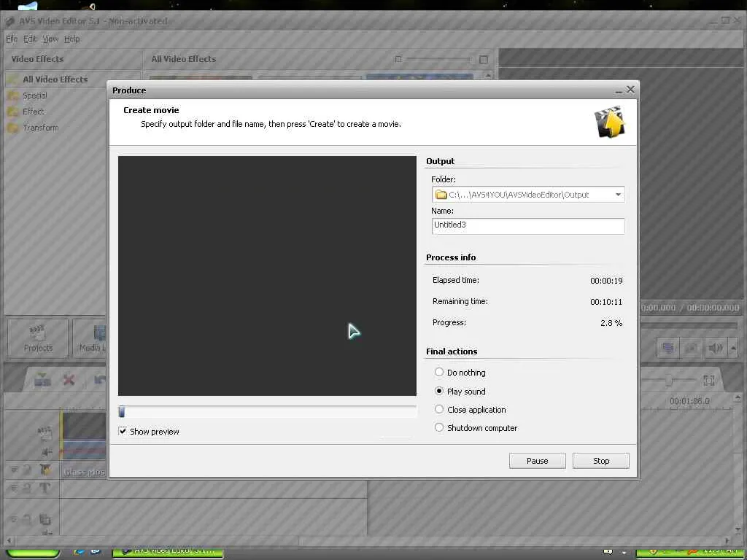The height and width of the screenshot is (560, 747).
Task: Open the Projects panel in AVS editor
Action: [38, 338]
